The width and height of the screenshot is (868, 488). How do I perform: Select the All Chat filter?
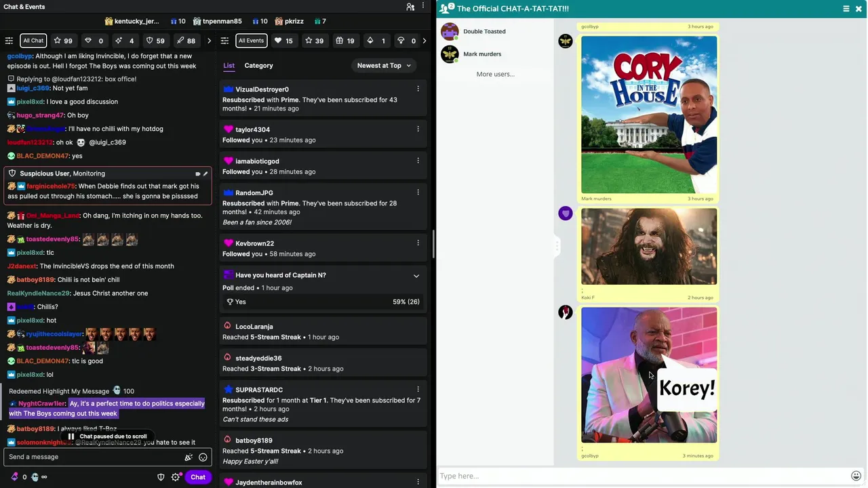[33, 41]
